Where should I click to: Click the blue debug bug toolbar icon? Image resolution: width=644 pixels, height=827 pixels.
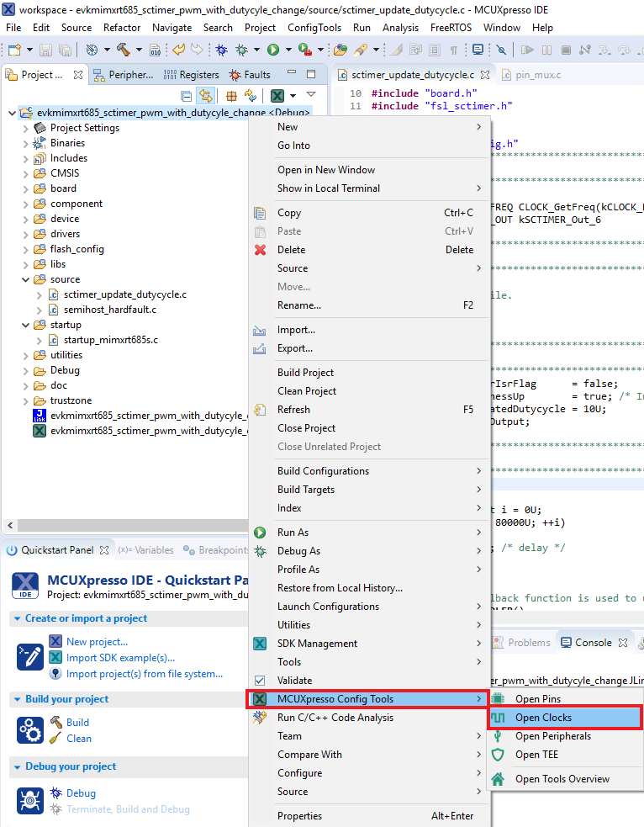pyautogui.click(x=221, y=50)
